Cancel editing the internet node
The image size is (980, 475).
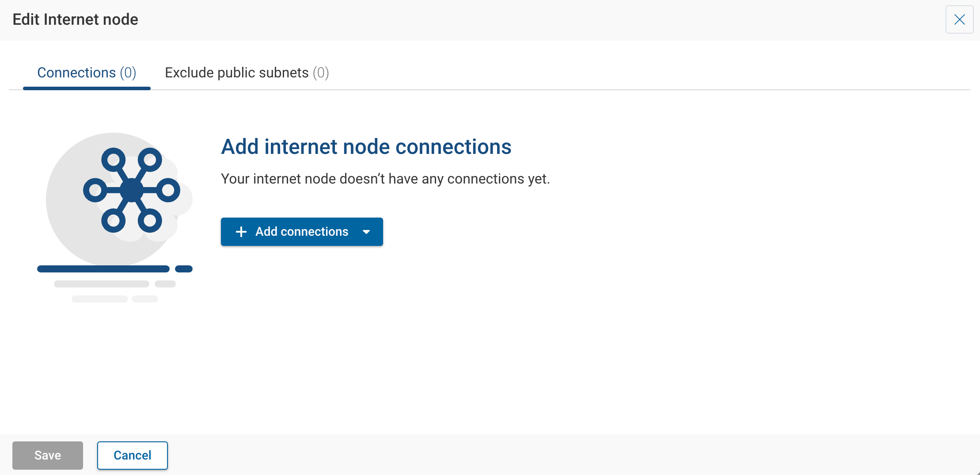click(x=132, y=455)
